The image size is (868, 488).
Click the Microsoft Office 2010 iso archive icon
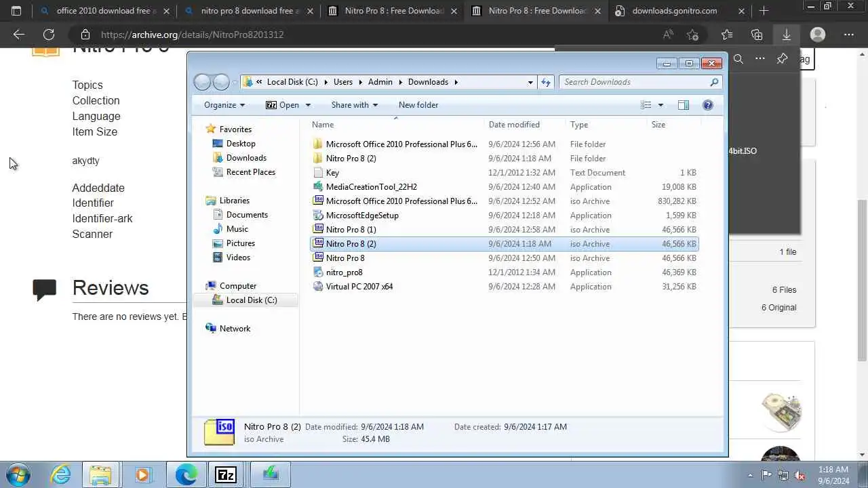pyautogui.click(x=318, y=201)
